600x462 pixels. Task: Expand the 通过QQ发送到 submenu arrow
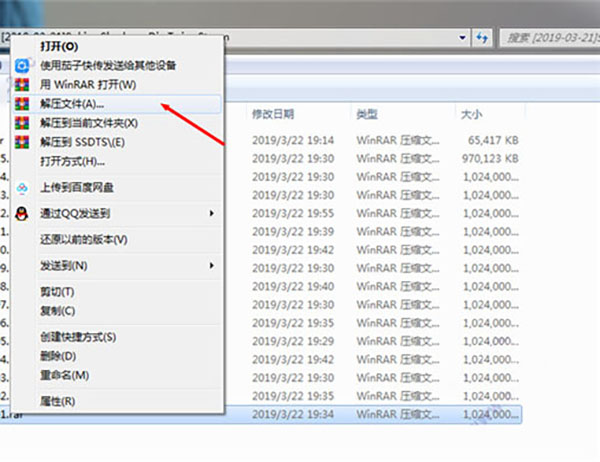[x=211, y=213]
